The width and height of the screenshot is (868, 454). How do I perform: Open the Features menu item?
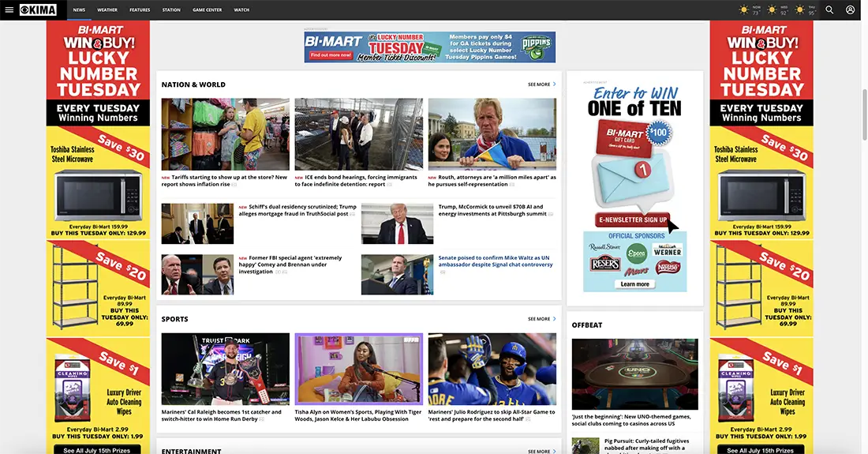click(x=140, y=10)
